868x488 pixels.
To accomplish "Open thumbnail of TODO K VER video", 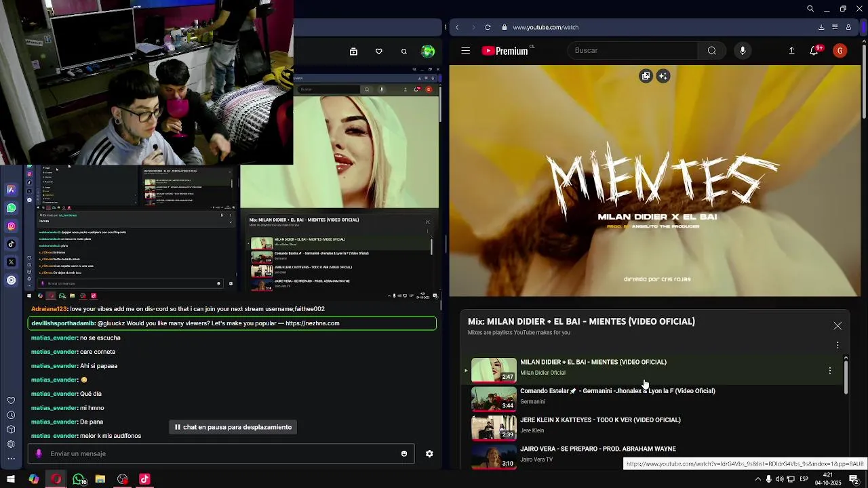I will (x=494, y=428).
